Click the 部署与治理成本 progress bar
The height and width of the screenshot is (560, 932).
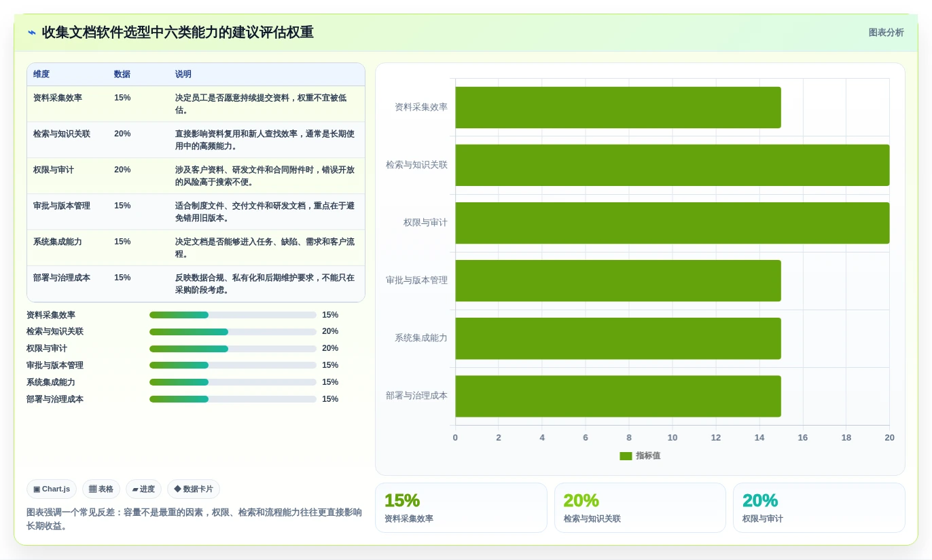click(x=233, y=399)
